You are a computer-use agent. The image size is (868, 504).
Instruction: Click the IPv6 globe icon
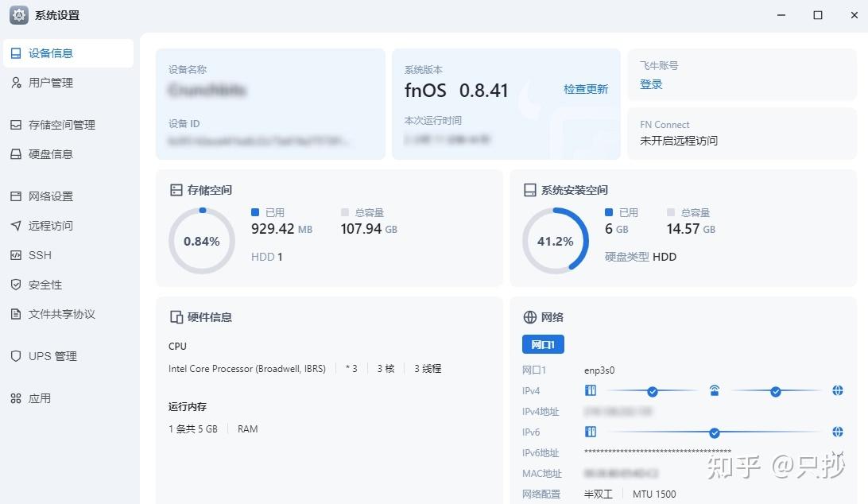tap(837, 432)
